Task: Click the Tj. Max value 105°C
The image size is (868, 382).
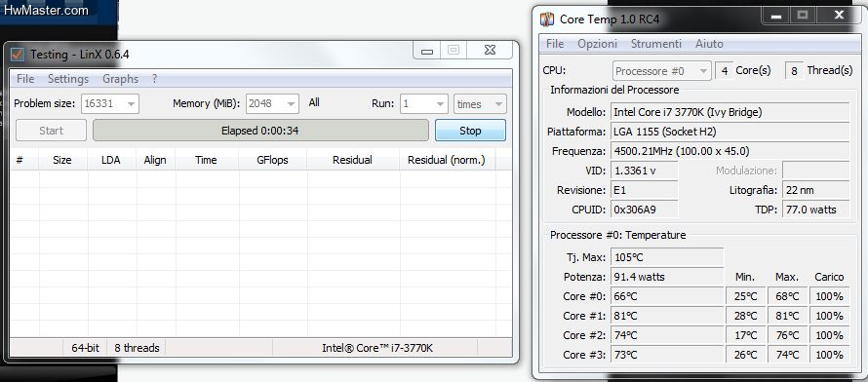Action: coord(667,257)
